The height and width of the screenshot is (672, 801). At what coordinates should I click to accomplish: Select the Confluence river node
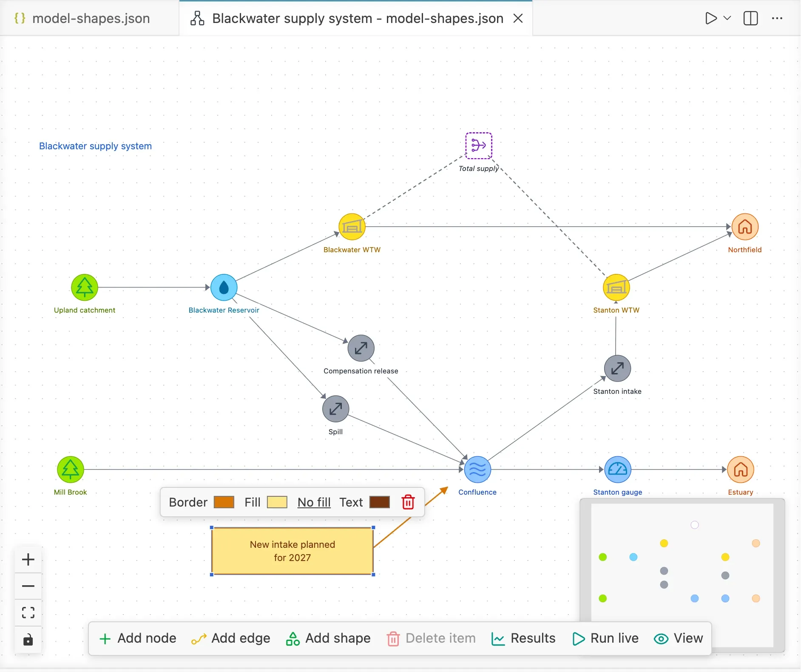pos(477,470)
